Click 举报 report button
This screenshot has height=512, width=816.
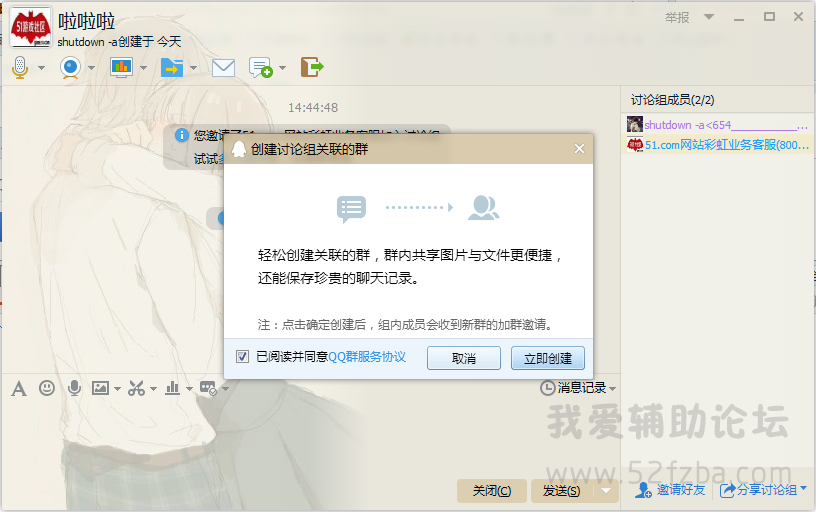coord(677,18)
